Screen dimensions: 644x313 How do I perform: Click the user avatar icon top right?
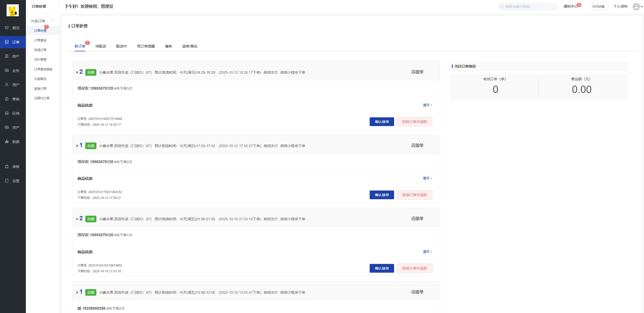pos(636,7)
